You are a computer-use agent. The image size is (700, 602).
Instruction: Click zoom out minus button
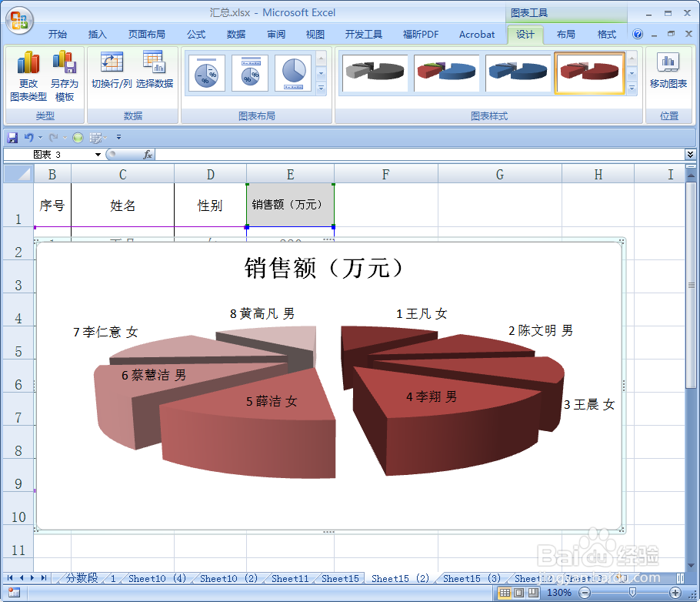click(585, 593)
